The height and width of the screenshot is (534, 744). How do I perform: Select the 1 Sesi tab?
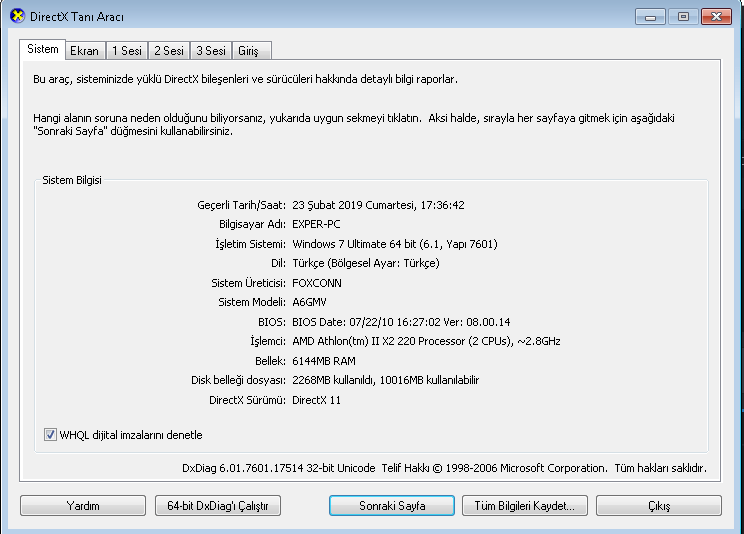(x=127, y=51)
